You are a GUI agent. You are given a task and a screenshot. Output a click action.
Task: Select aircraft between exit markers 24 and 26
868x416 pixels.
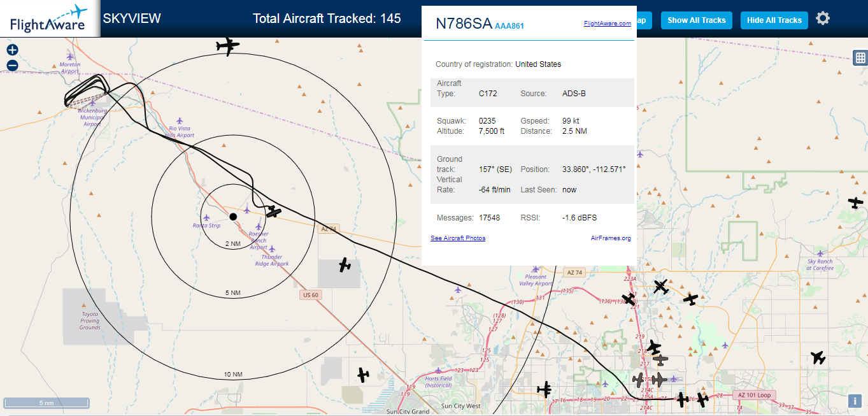pos(683,400)
